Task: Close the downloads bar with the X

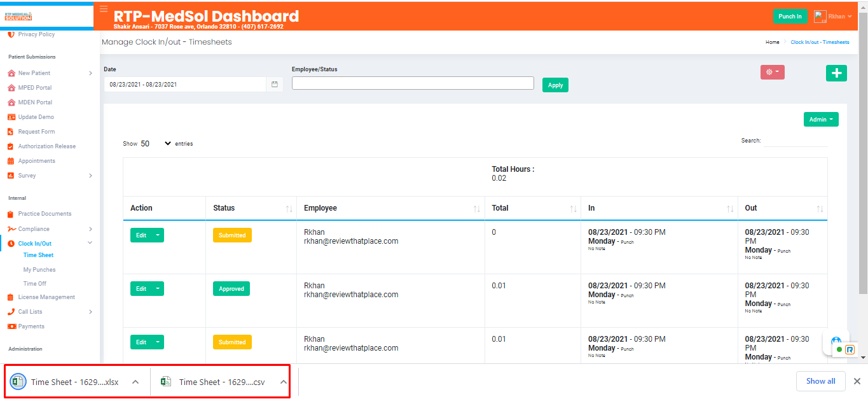Action: (x=857, y=381)
